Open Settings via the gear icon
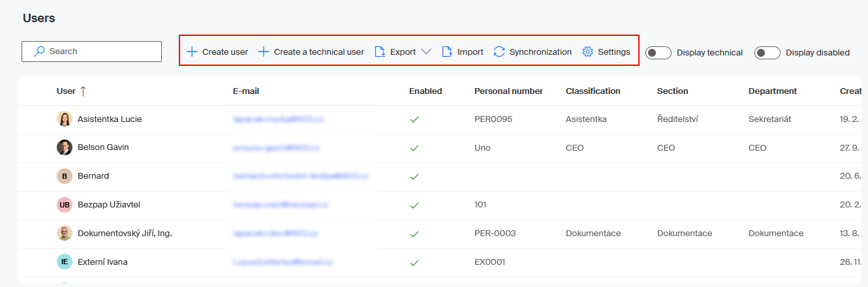Image resolution: width=868 pixels, height=287 pixels. (x=587, y=52)
